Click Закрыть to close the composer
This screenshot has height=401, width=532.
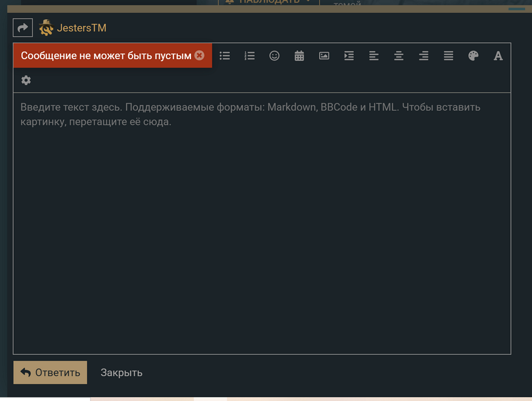(x=121, y=373)
